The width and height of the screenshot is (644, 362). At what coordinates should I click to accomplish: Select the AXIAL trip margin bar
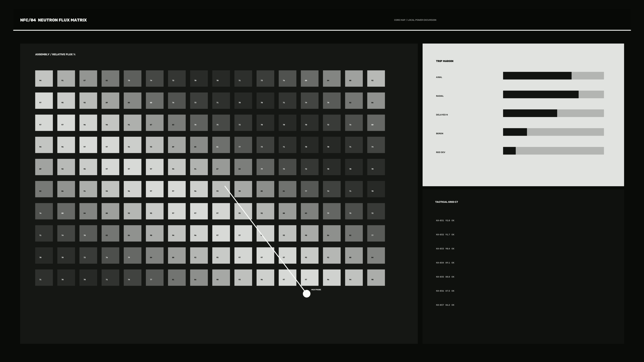tap(553, 76)
